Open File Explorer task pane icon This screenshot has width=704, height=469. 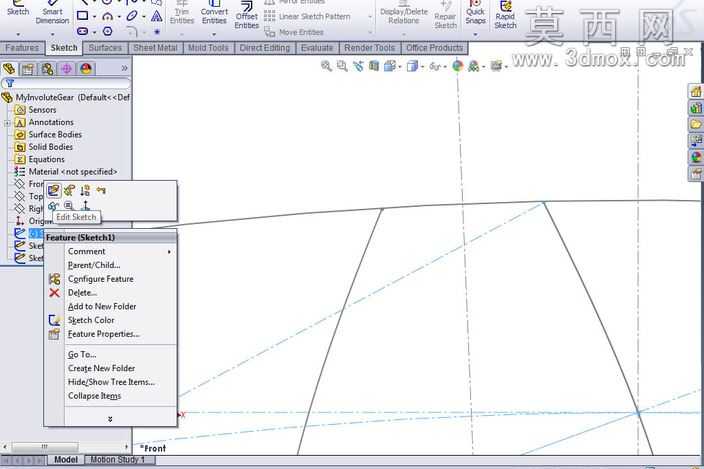tap(696, 124)
